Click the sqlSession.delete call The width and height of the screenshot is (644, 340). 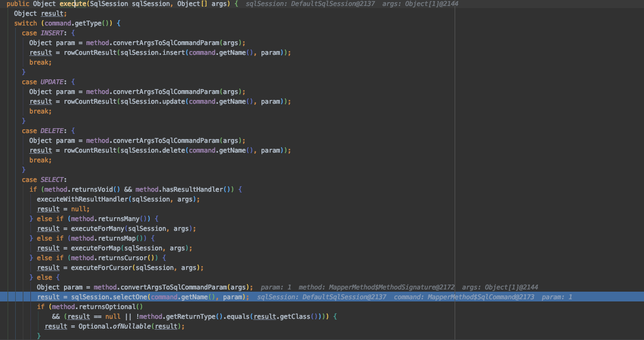coord(153,150)
